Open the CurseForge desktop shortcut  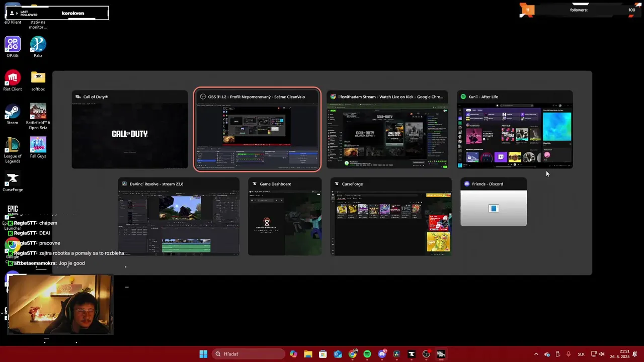pos(13,182)
